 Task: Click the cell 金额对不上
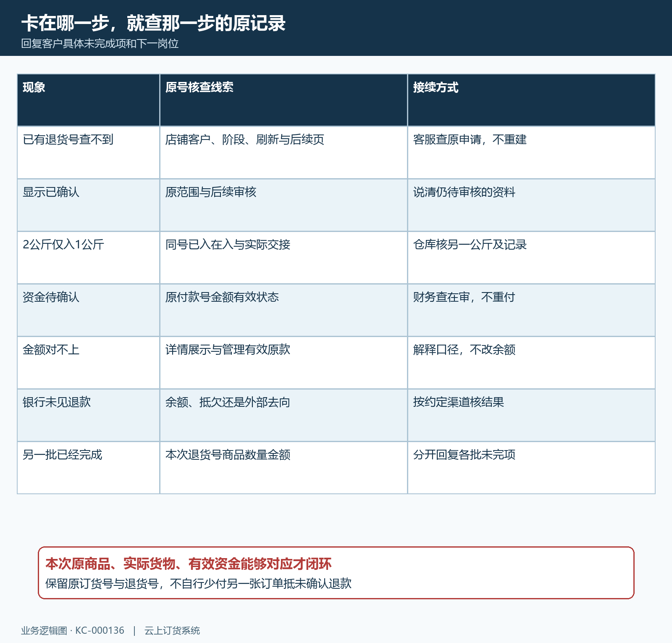click(x=88, y=363)
